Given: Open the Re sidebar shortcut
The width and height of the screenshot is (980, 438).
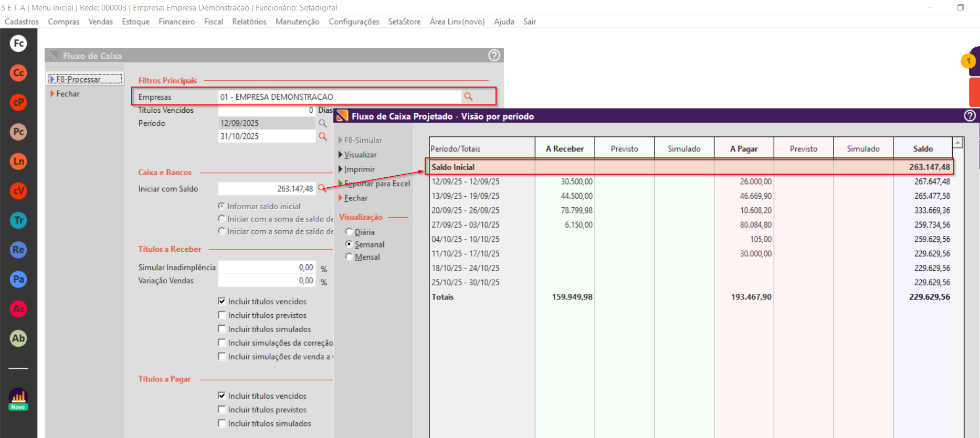Looking at the screenshot, I should [18, 250].
